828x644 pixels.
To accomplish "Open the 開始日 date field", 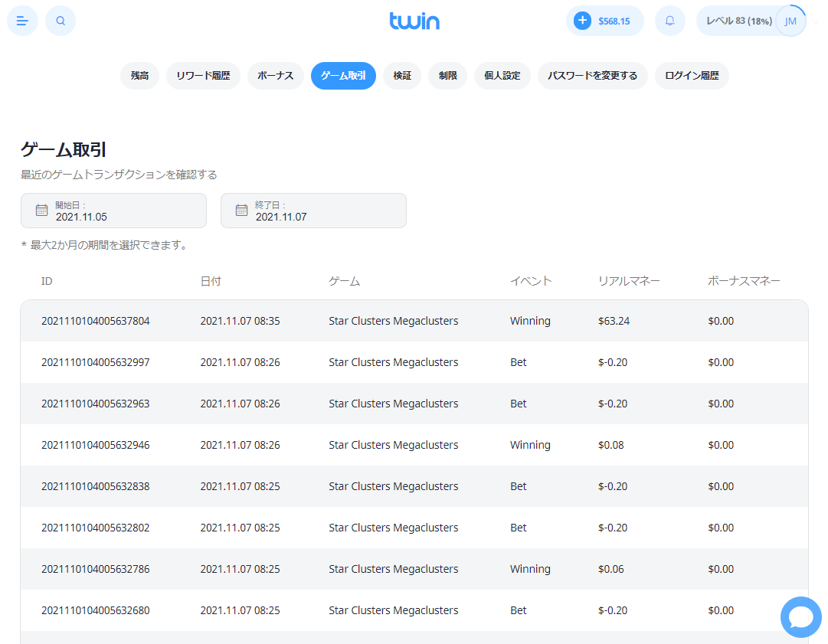I will tap(113, 211).
